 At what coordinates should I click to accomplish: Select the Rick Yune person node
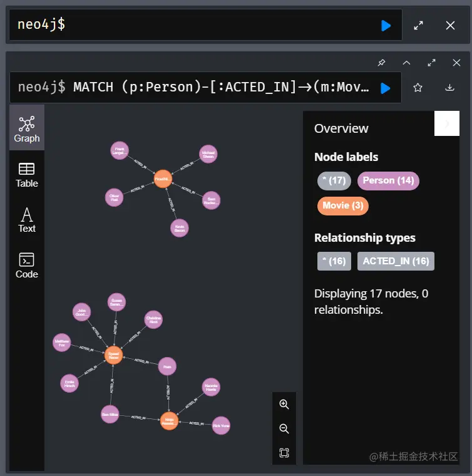click(x=221, y=426)
